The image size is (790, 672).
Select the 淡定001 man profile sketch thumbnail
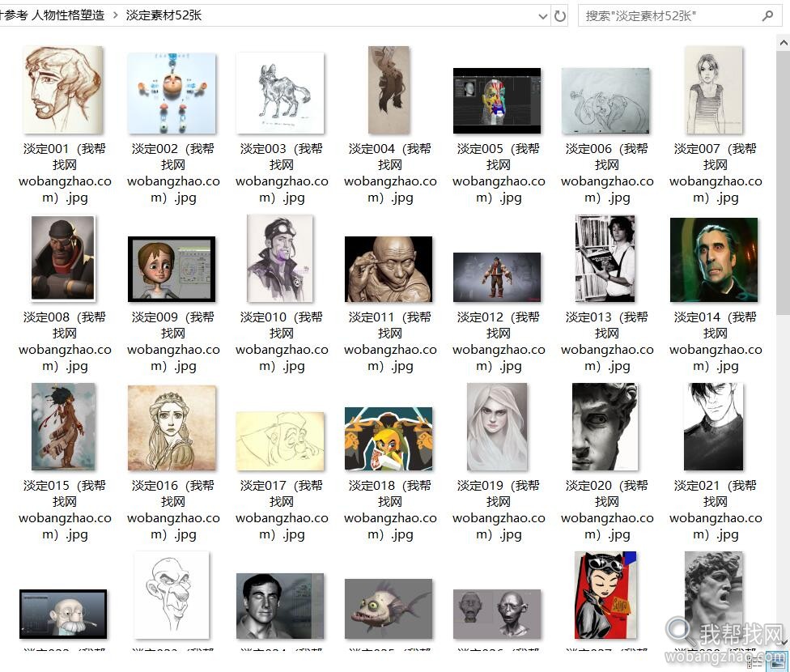(x=63, y=90)
